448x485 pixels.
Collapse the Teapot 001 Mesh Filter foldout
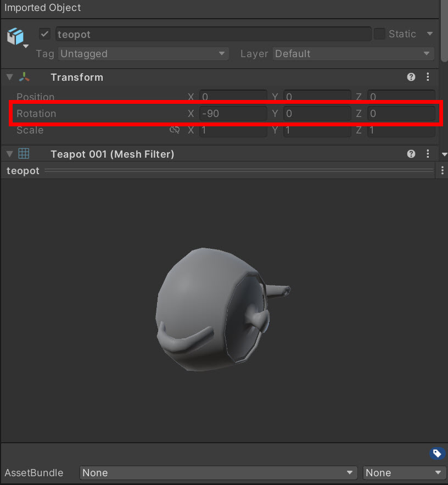[x=9, y=154]
